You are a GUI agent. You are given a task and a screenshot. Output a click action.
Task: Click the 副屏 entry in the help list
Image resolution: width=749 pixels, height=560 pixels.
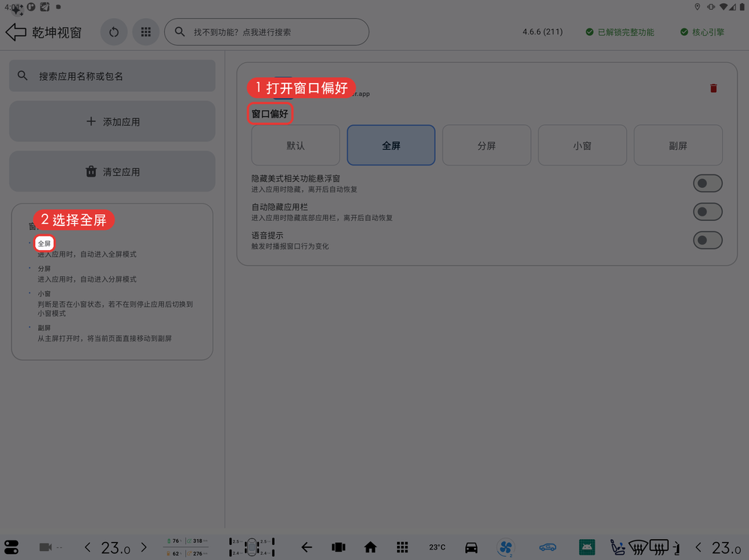coord(44,328)
